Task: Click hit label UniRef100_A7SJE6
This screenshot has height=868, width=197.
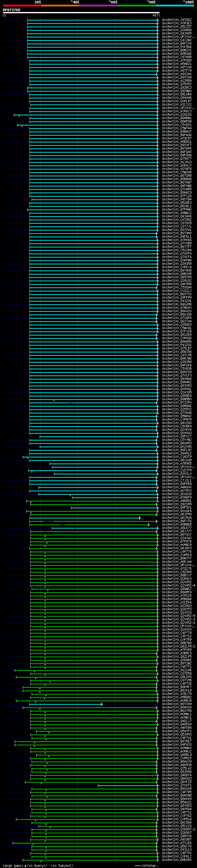Action: pos(176,843)
